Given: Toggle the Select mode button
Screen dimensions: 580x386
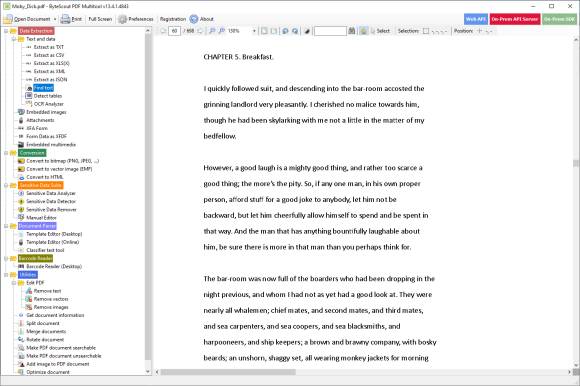Looking at the screenshot, I should pyautogui.click(x=380, y=31).
